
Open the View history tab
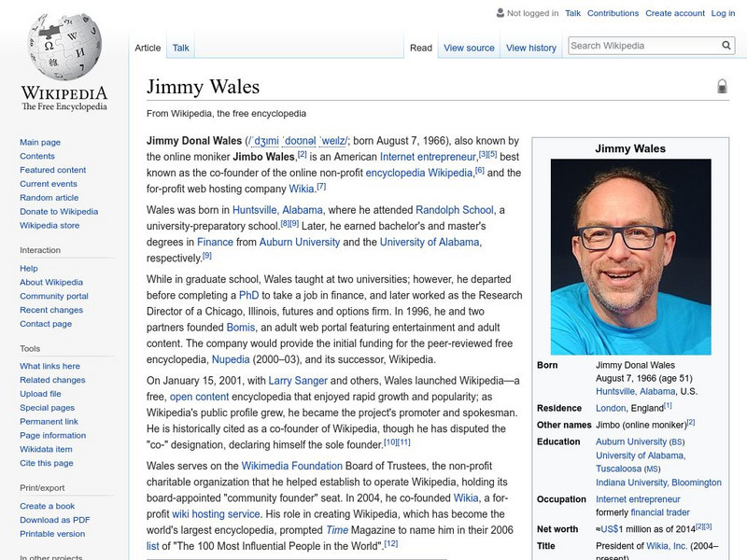[531, 48]
